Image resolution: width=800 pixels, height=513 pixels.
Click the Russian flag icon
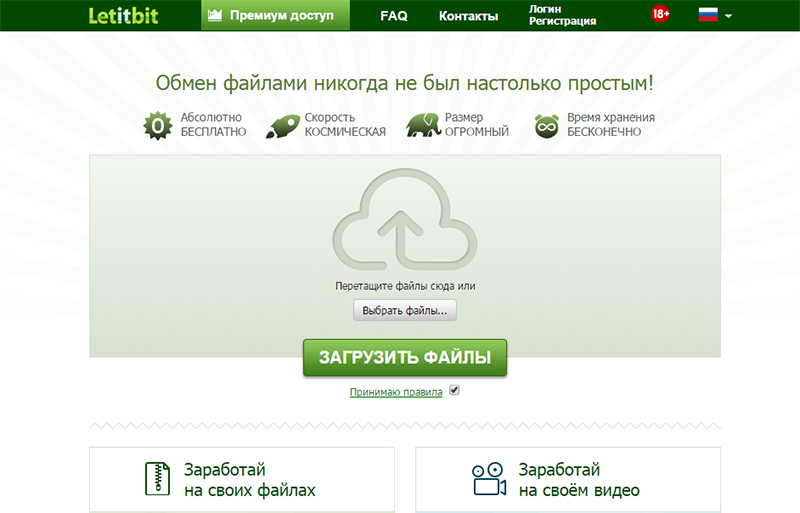pyautogui.click(x=708, y=15)
